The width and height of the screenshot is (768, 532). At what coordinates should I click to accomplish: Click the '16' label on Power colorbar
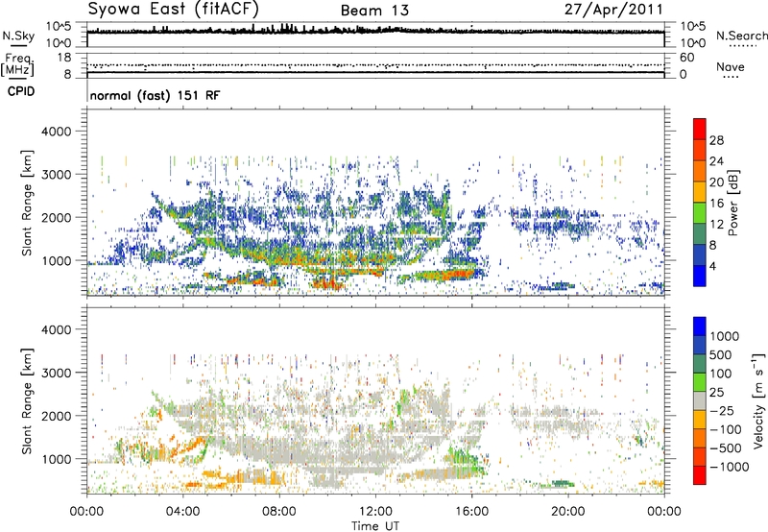[x=716, y=204]
